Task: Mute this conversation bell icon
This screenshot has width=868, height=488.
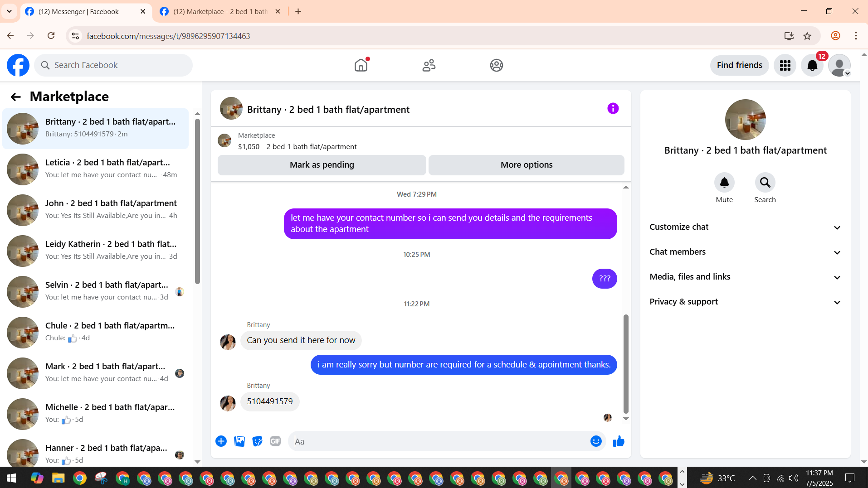Action: point(724,183)
